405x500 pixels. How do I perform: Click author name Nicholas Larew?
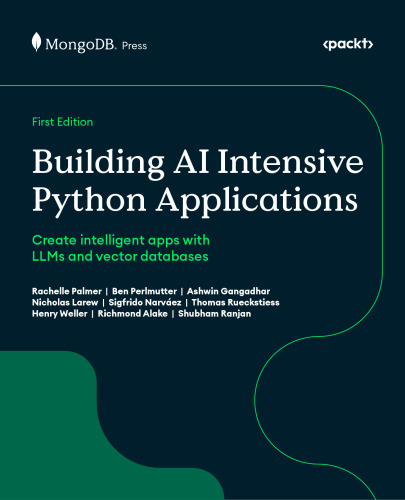click(x=65, y=303)
